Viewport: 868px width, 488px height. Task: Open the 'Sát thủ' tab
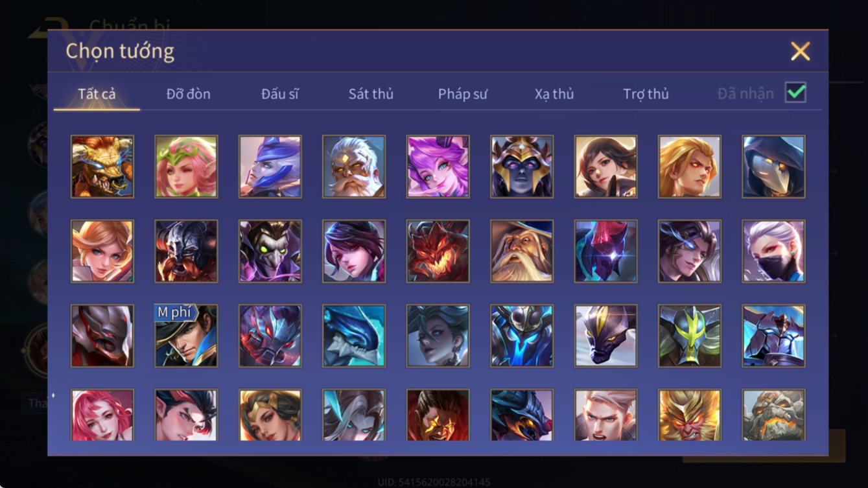(371, 94)
